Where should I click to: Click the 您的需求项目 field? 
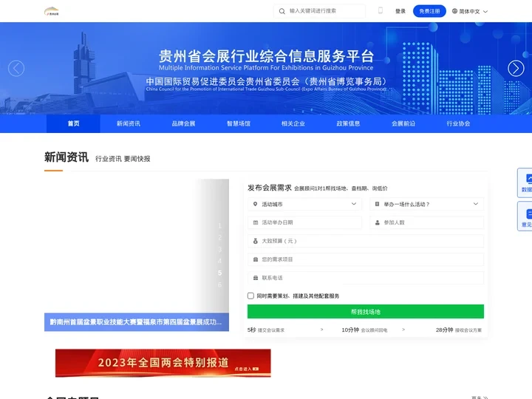366,259
